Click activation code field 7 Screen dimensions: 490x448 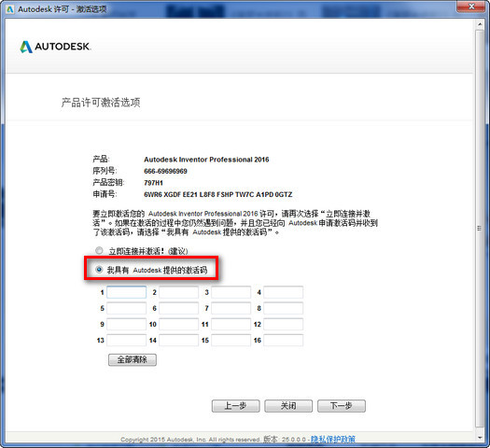pos(231,308)
